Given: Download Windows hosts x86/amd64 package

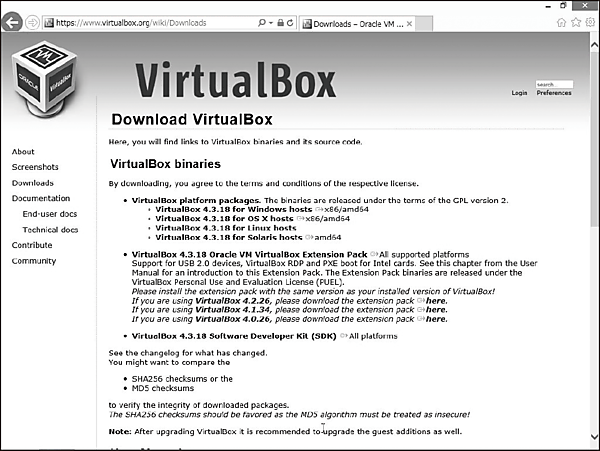Looking at the screenshot, I should 346,209.
